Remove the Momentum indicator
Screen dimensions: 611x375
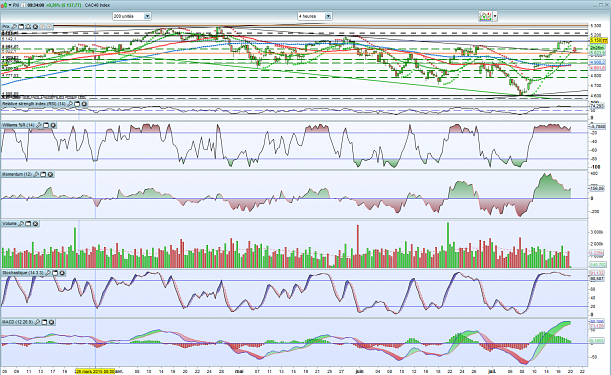[50, 174]
